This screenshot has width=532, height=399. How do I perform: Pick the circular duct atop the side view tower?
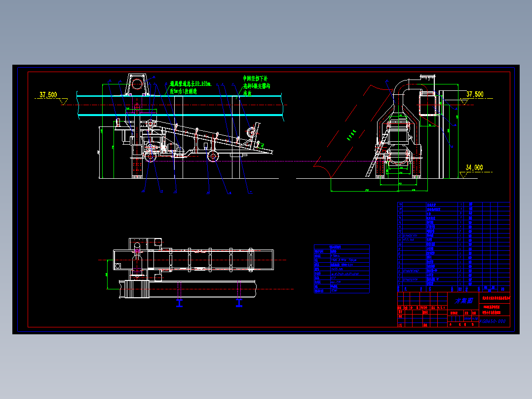tap(137, 83)
